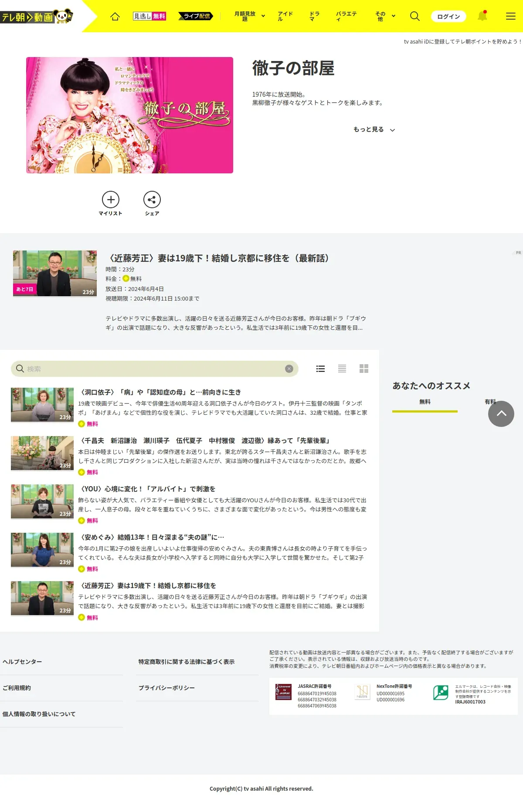Click the green L-mark logo
This screenshot has width=523, height=812.
[x=441, y=692]
